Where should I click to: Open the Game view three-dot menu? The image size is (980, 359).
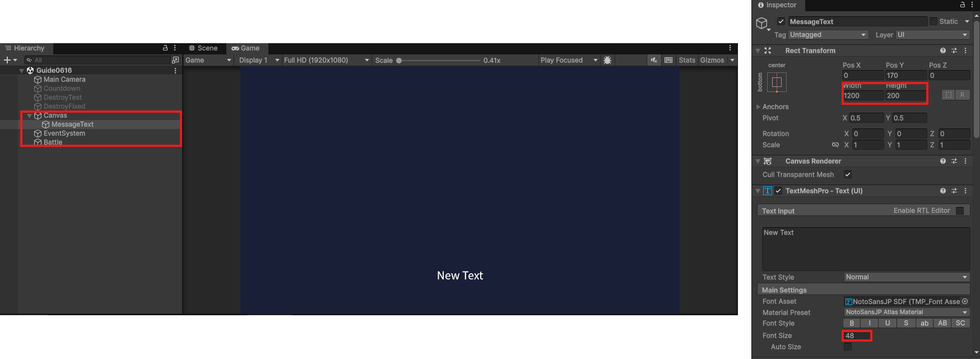(x=730, y=48)
